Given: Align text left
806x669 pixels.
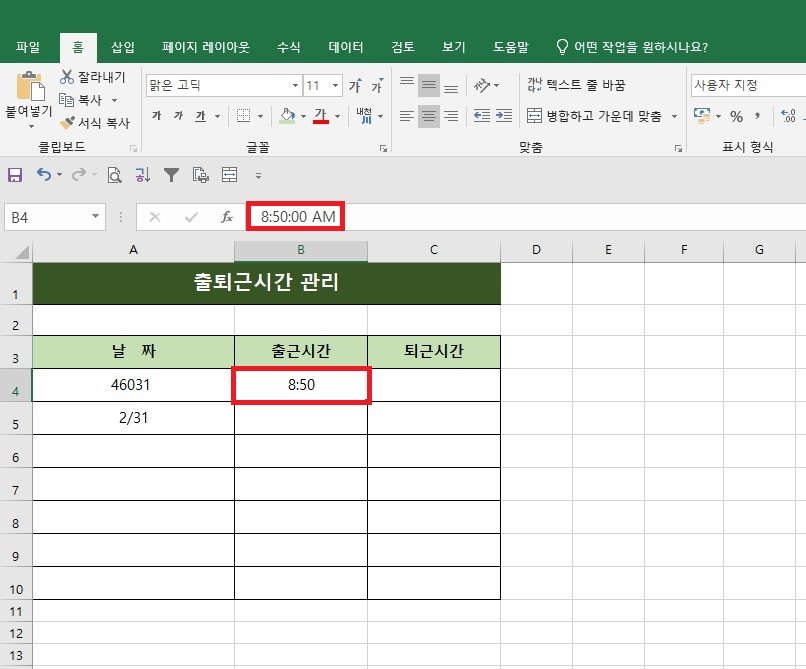Looking at the screenshot, I should pyautogui.click(x=407, y=116).
